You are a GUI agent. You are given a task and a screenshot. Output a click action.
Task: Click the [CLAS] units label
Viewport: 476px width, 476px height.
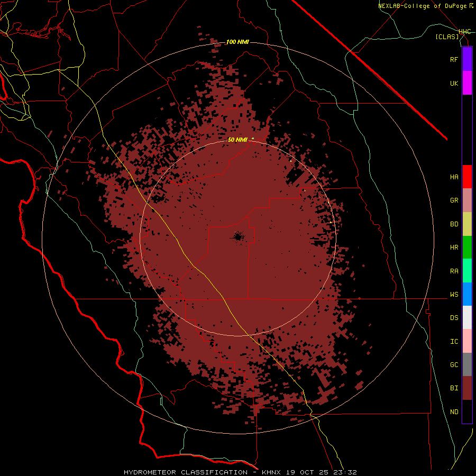[447, 37]
